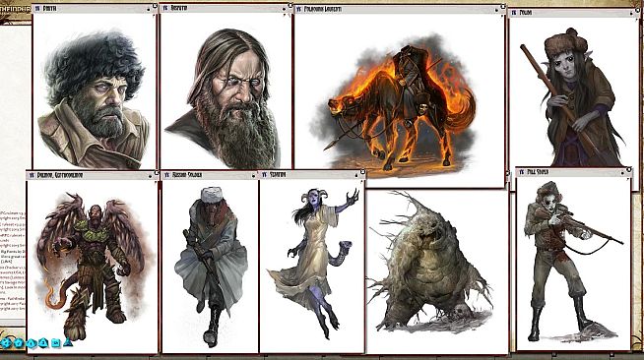Screen dimensions: 644x360
Task: Click the d20 die in the dice tray
Action: [6, 342]
